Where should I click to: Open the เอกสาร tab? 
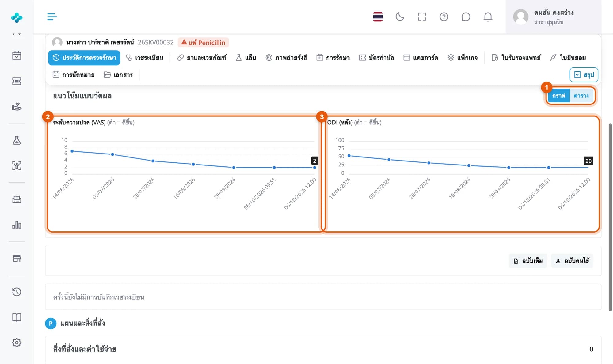click(x=118, y=75)
